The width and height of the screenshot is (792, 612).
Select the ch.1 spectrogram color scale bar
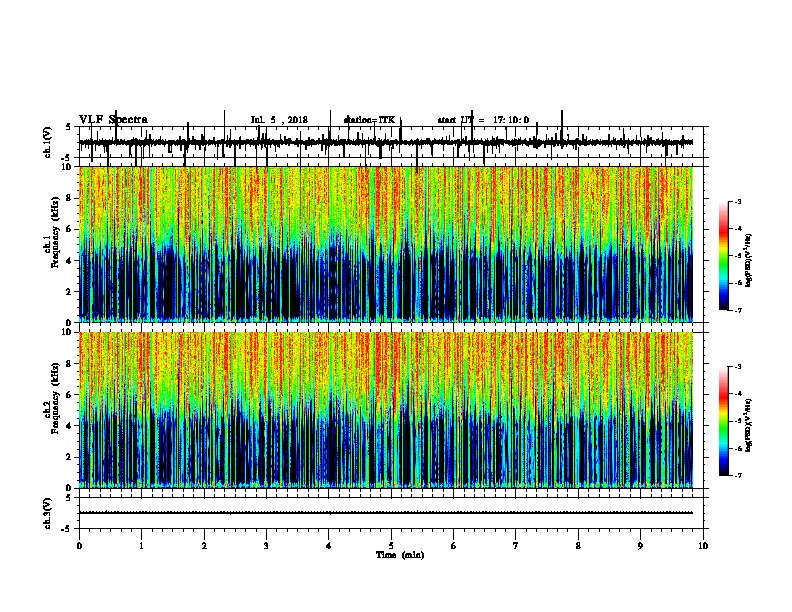point(723,256)
